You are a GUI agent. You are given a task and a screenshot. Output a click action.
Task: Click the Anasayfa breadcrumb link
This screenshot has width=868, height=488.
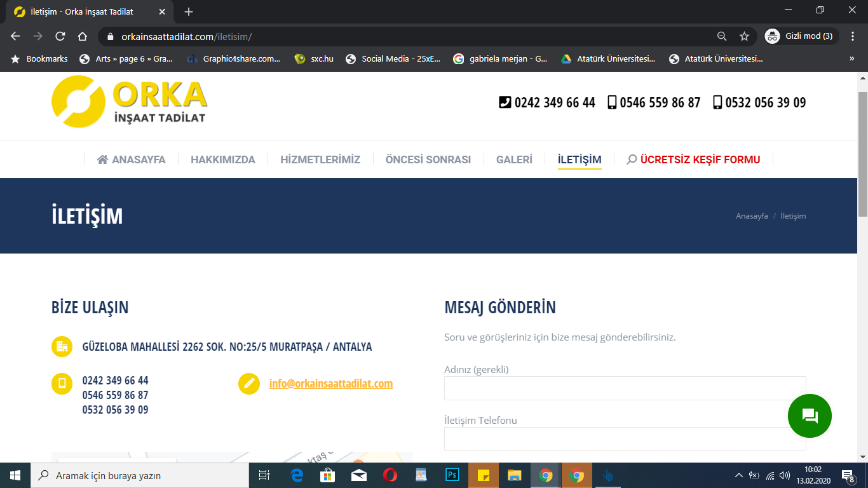pyautogui.click(x=752, y=216)
